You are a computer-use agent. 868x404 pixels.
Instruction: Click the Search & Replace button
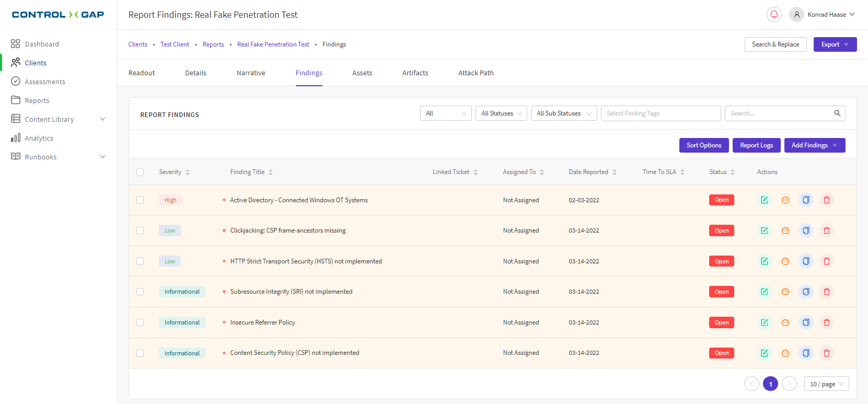click(x=775, y=44)
